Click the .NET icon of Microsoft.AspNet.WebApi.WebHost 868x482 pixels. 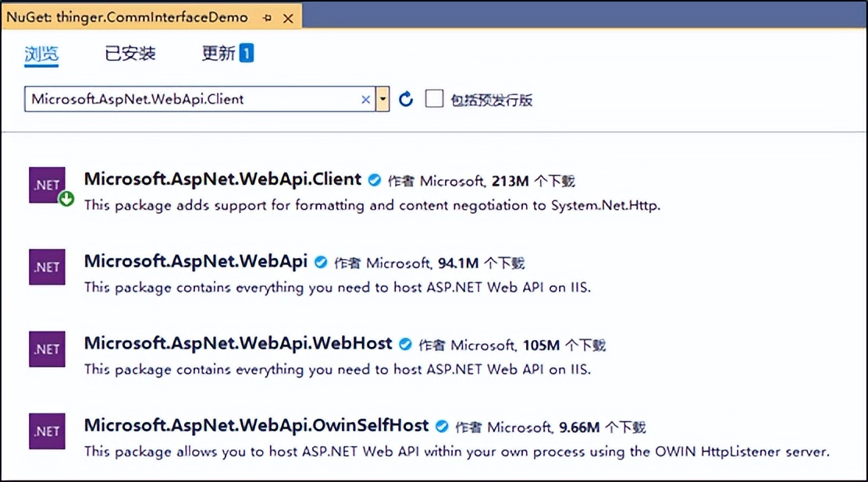(47, 349)
